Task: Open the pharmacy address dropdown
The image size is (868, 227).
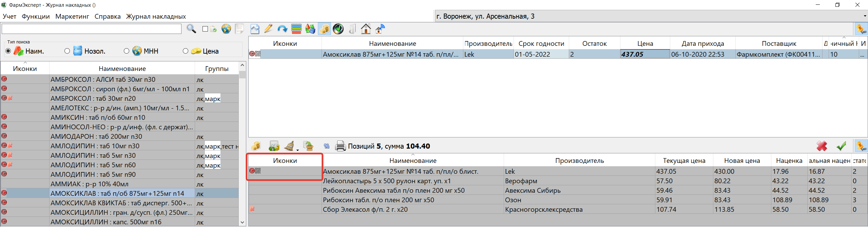Action: [864, 16]
